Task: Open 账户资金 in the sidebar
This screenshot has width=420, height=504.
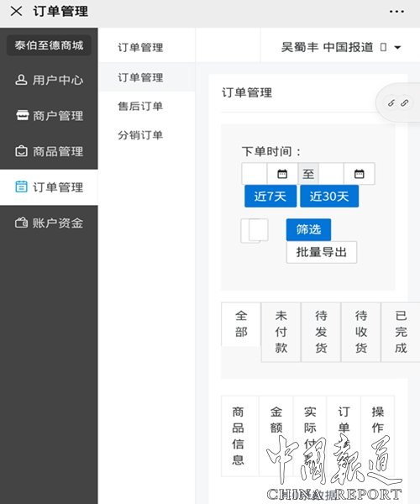Action: pyautogui.click(x=49, y=223)
